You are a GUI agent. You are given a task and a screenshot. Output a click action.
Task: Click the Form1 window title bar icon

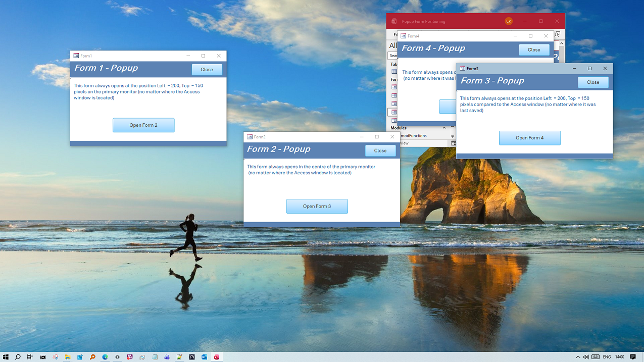76,56
